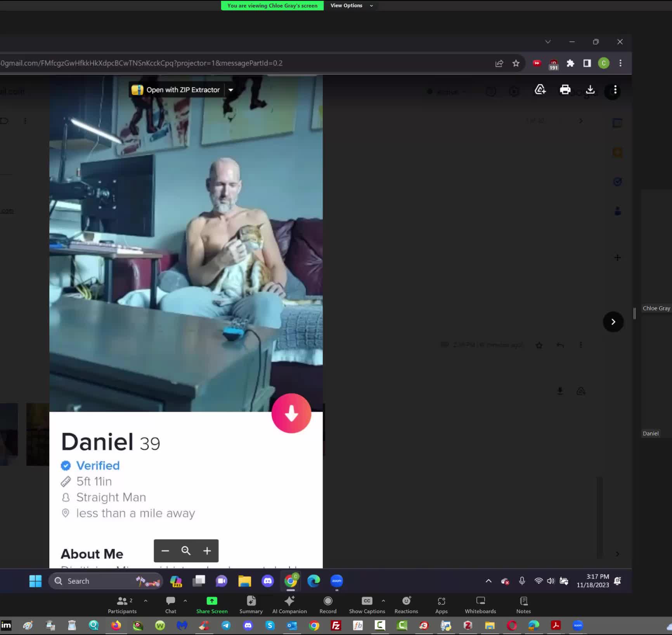Screen dimensions: 672x635
Task: Click the Share Screen button
Action: pos(212,604)
